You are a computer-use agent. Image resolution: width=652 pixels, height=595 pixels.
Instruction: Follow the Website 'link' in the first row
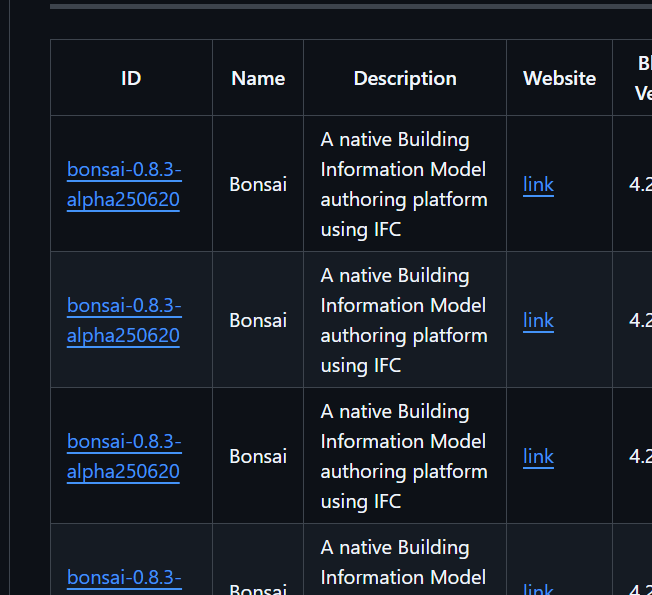[x=538, y=184]
